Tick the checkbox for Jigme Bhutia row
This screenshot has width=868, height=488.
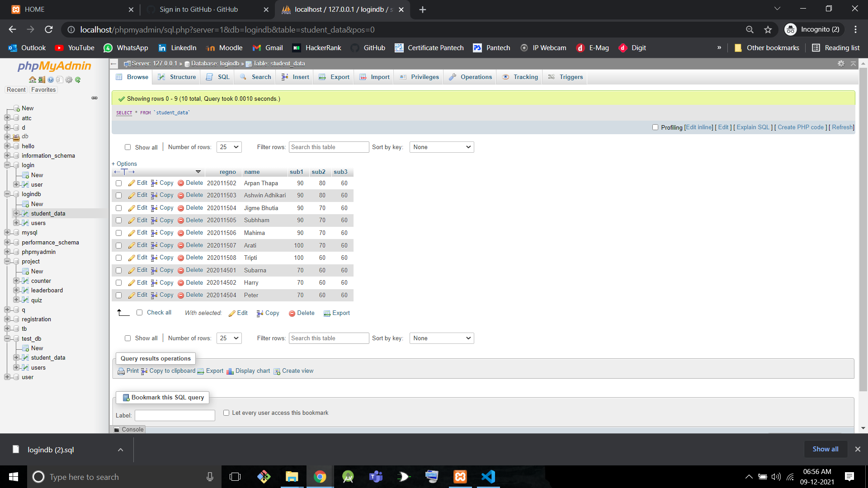coord(118,208)
